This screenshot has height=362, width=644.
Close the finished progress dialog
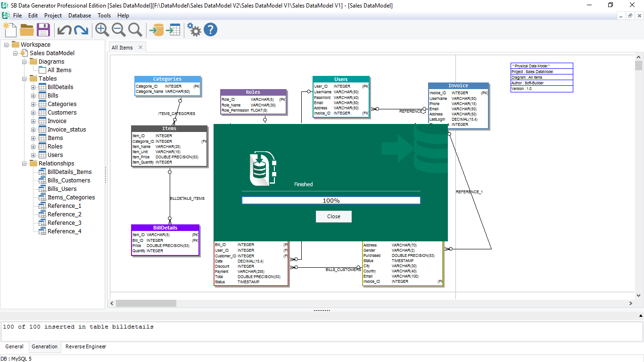[333, 216]
